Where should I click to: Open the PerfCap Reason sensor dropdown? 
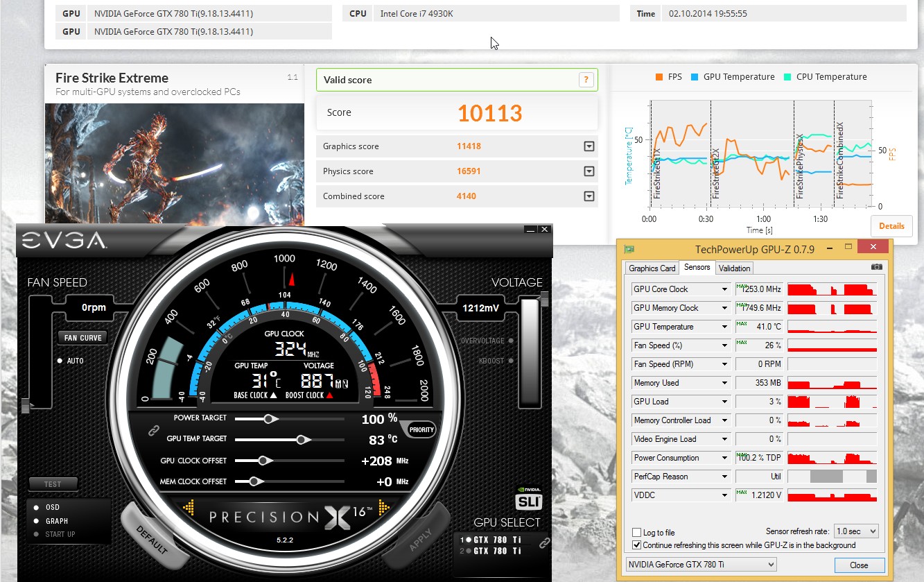(x=725, y=477)
